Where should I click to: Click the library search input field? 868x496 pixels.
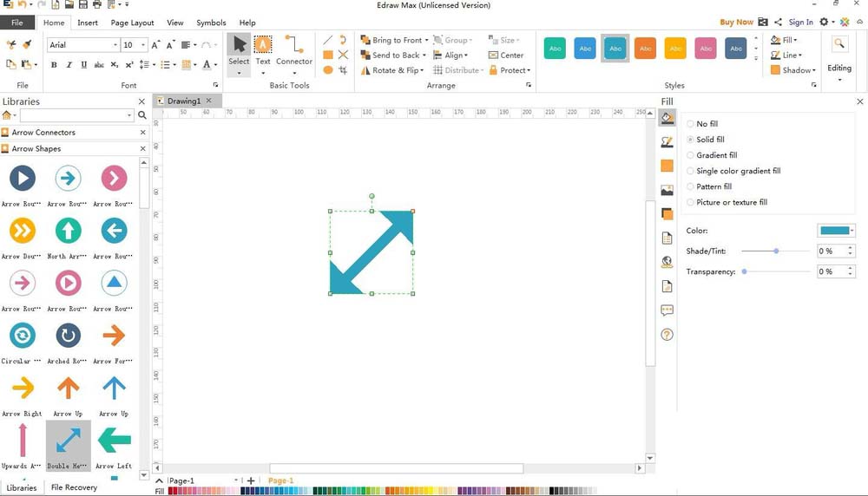(x=75, y=115)
